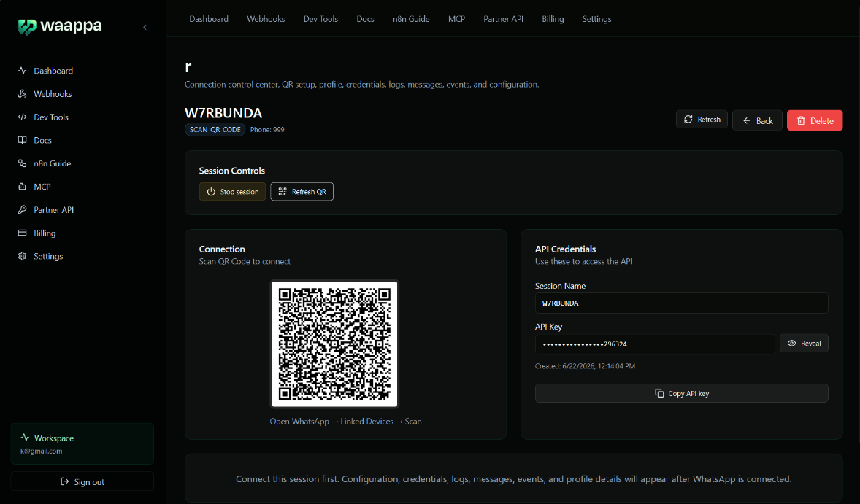
Task: Open n8n Guide from the sidebar label
Action: (x=52, y=163)
